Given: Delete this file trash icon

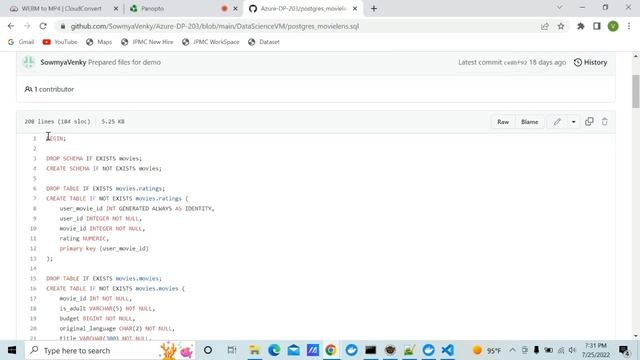Looking at the screenshot, I should click(x=604, y=121).
